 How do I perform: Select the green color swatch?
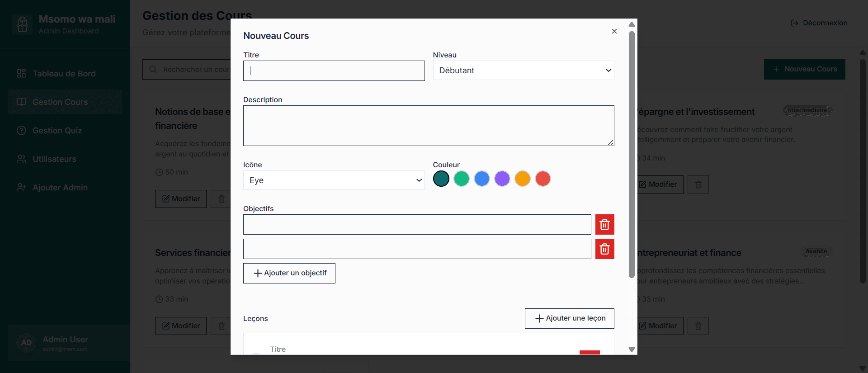pyautogui.click(x=462, y=179)
